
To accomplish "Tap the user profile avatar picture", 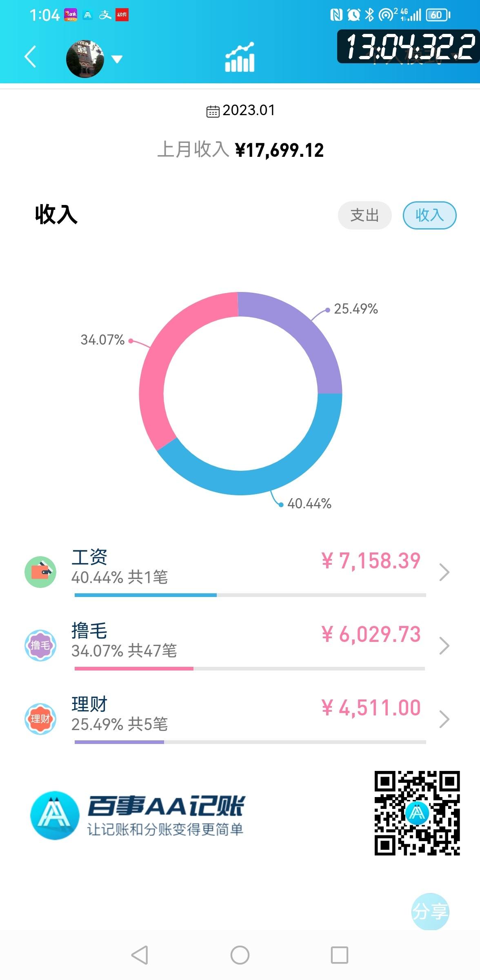I will (x=85, y=59).
